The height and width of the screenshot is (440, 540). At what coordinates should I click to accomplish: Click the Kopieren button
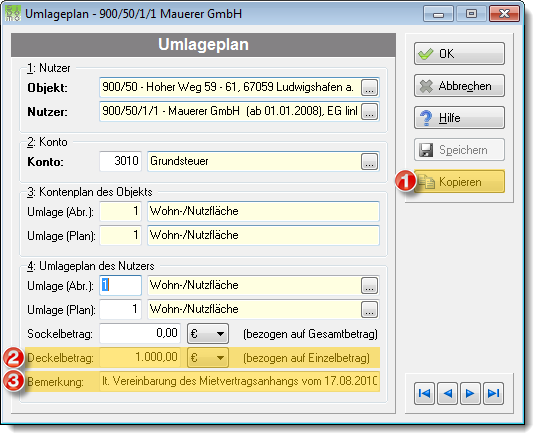pos(459,181)
